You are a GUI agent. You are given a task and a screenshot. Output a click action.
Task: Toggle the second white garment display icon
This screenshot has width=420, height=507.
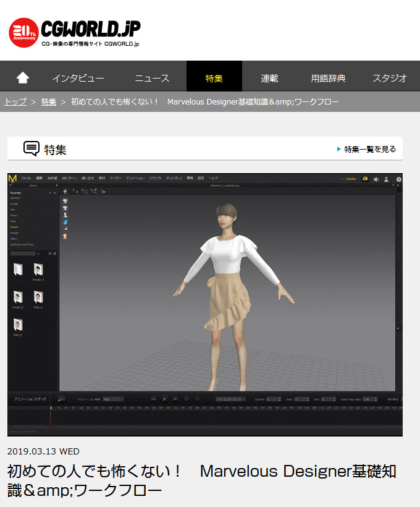pos(65,208)
